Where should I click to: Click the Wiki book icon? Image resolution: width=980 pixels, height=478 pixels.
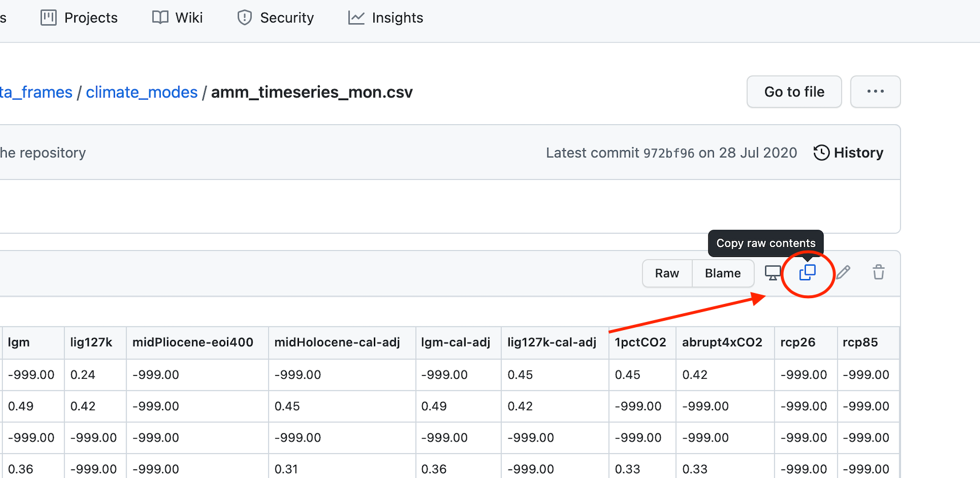point(160,17)
